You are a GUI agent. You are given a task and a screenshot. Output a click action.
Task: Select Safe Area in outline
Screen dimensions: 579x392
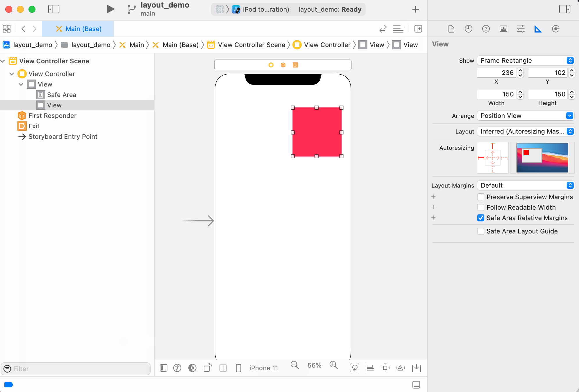click(x=61, y=95)
